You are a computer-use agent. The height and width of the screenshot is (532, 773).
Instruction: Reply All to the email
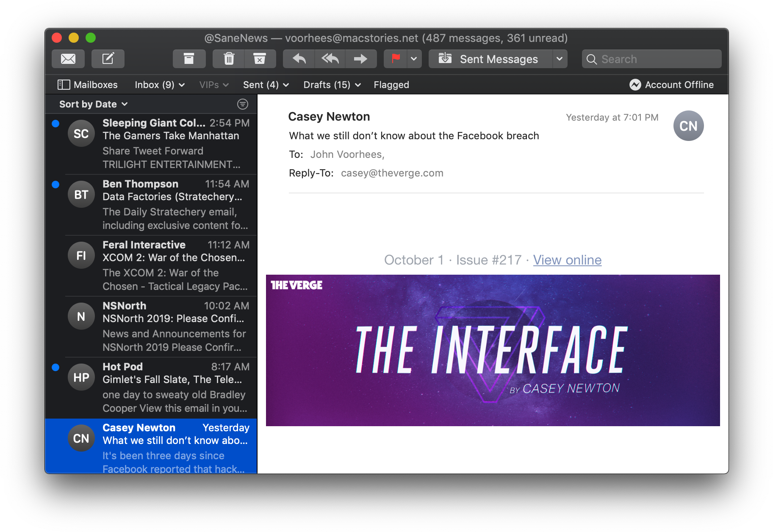click(x=330, y=59)
